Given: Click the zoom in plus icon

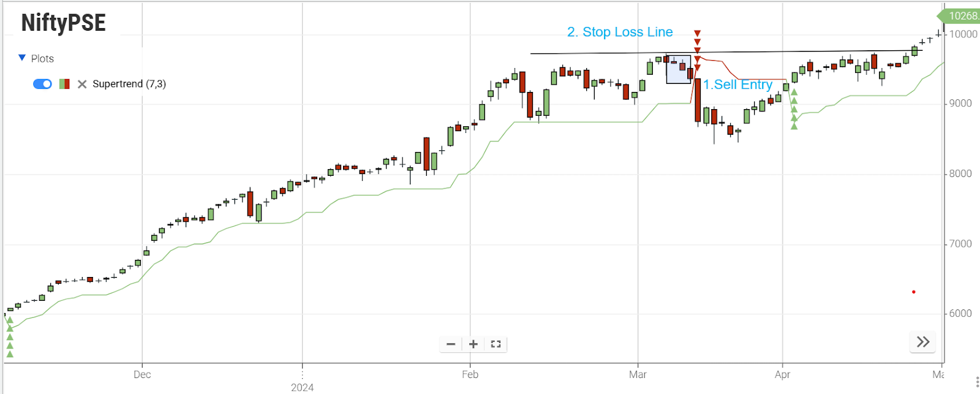Looking at the screenshot, I should [x=472, y=344].
